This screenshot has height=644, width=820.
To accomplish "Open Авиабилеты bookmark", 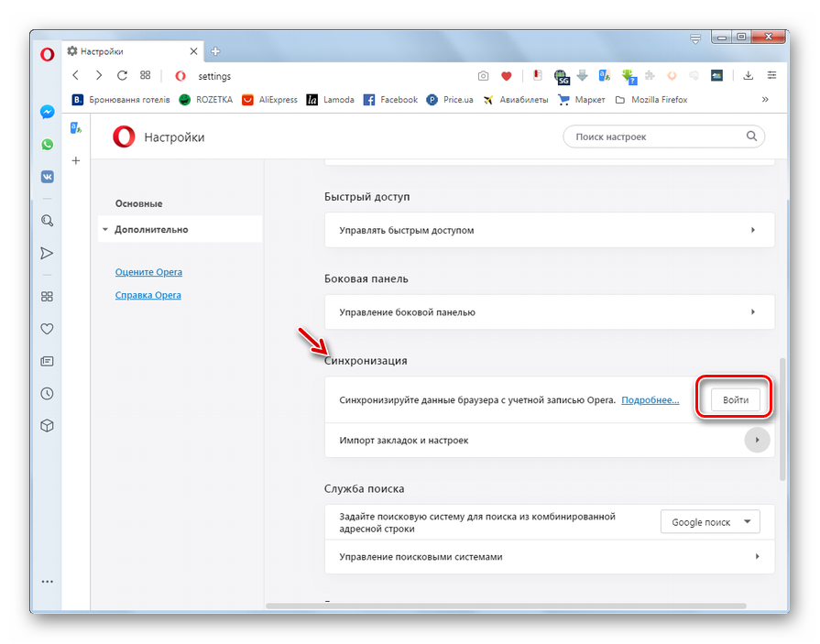I will [x=515, y=99].
